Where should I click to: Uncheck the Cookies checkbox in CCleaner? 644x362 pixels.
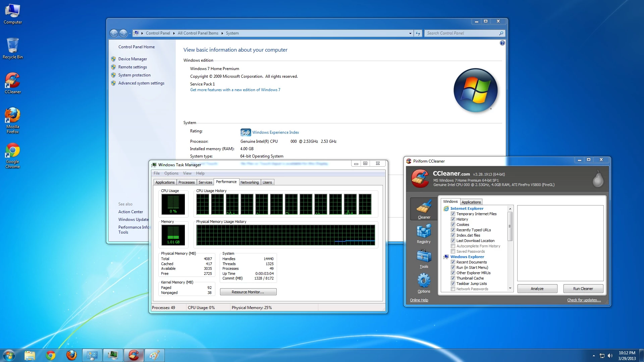point(453,225)
